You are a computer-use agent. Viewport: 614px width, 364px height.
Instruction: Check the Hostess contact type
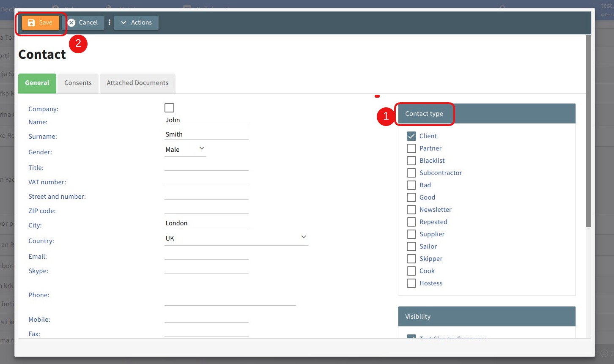click(x=411, y=283)
